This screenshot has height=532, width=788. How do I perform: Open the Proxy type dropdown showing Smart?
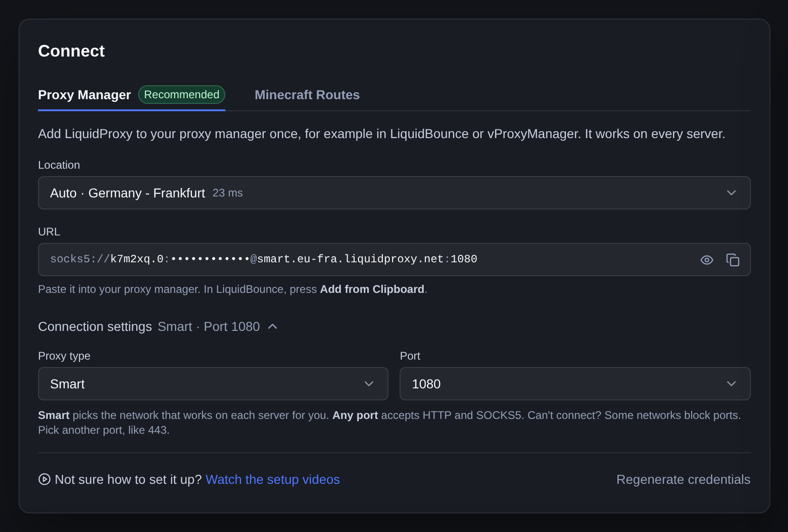(213, 384)
